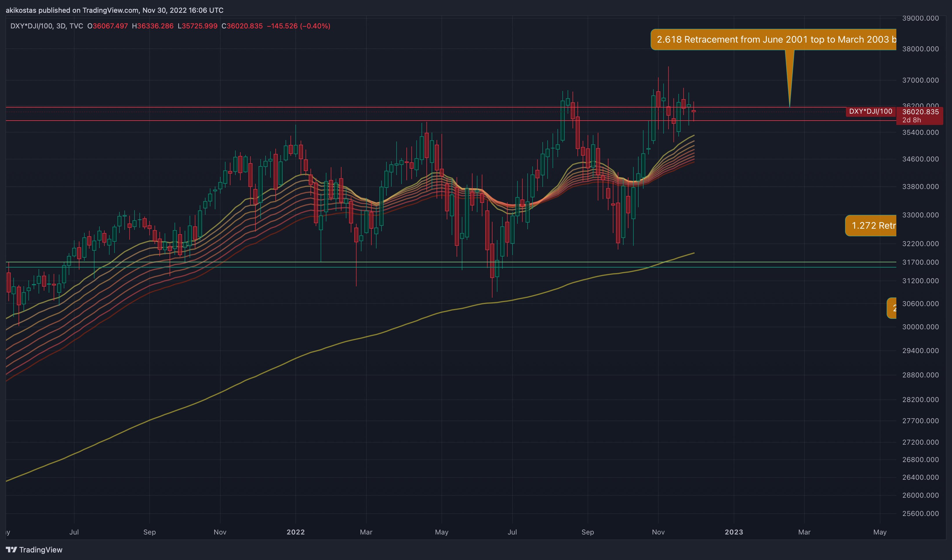Click the 34600.000 price axis label
952x560 pixels.
pos(920,159)
